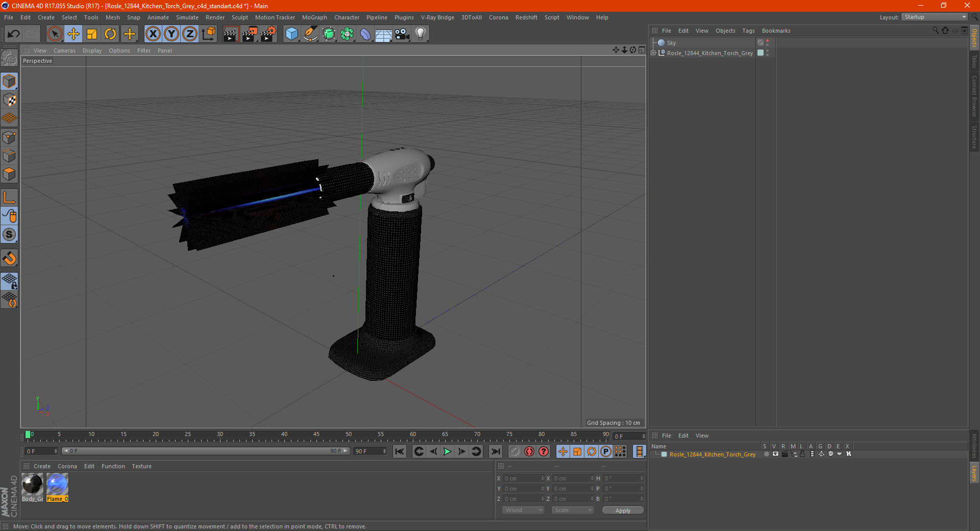The width and height of the screenshot is (980, 531).
Task: Click Render to Picture Viewer icon
Action: click(250, 34)
